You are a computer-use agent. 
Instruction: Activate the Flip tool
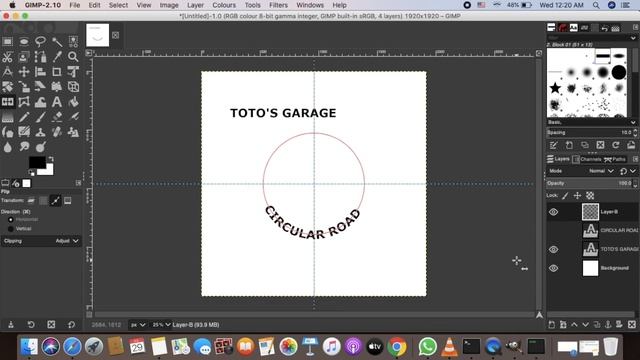(x=7, y=102)
